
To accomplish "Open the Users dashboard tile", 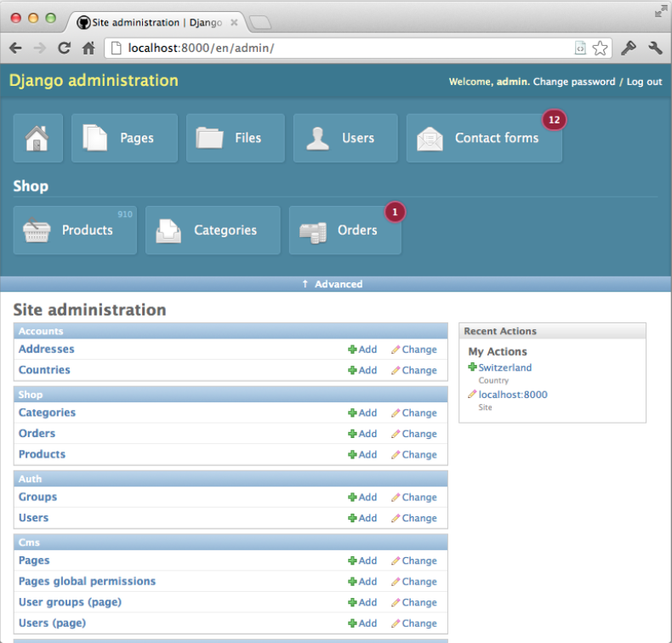I will coord(345,138).
